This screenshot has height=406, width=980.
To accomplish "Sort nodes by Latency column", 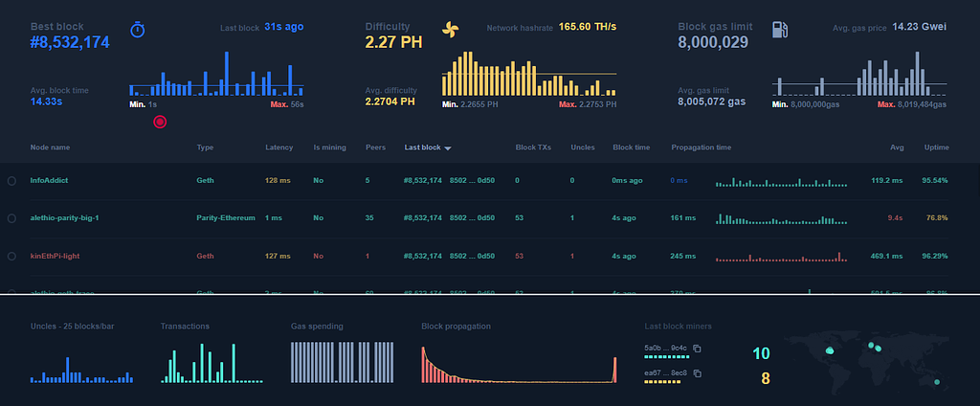I will tap(278, 147).
